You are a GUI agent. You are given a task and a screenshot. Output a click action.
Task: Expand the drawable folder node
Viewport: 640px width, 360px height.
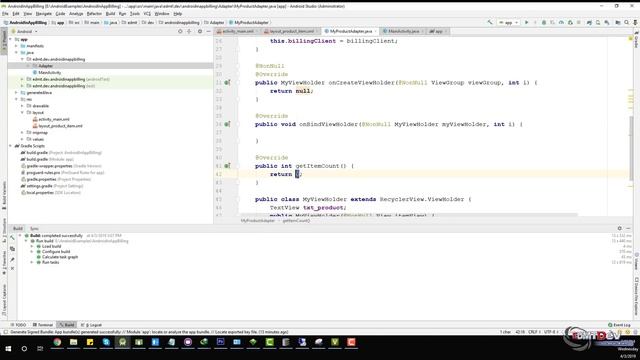point(22,106)
